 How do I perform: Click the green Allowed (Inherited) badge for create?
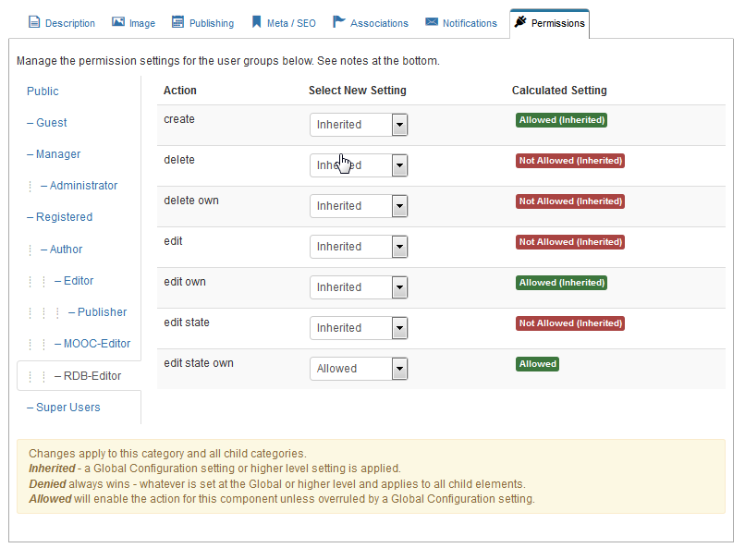pos(561,120)
